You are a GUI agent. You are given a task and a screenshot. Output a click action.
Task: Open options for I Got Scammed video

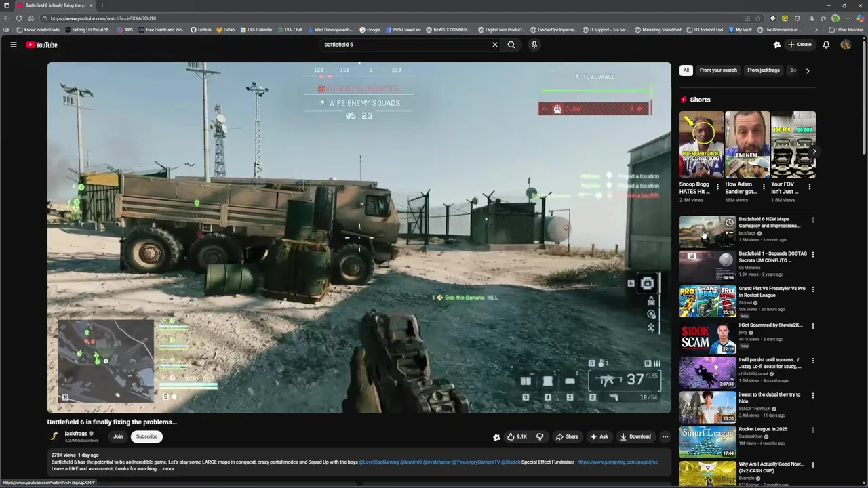click(x=812, y=326)
